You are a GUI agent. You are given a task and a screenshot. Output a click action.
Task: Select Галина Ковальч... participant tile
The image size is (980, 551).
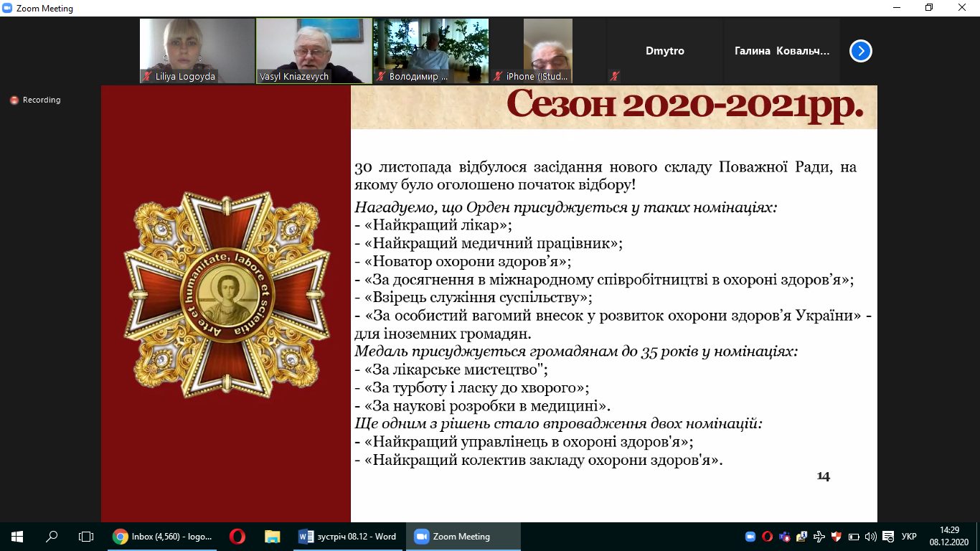pos(781,51)
